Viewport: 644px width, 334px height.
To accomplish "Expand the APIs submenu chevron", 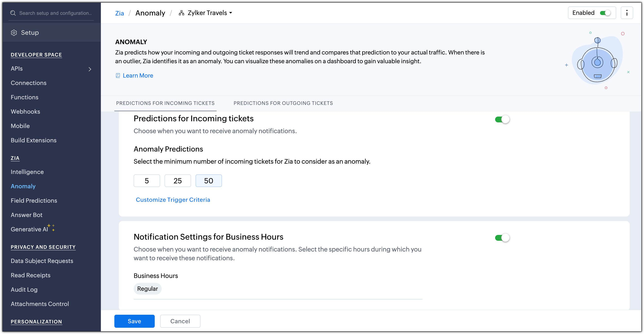I will (x=90, y=69).
